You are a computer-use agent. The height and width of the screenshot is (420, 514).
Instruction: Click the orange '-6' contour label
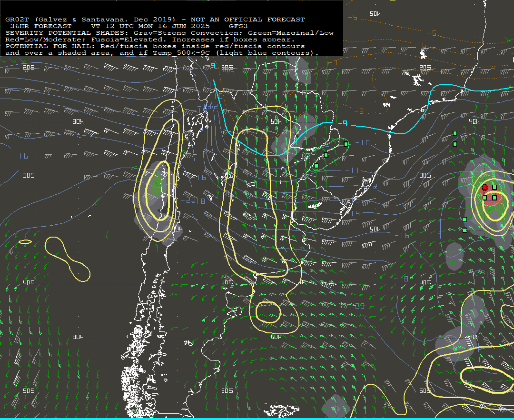click(x=422, y=45)
